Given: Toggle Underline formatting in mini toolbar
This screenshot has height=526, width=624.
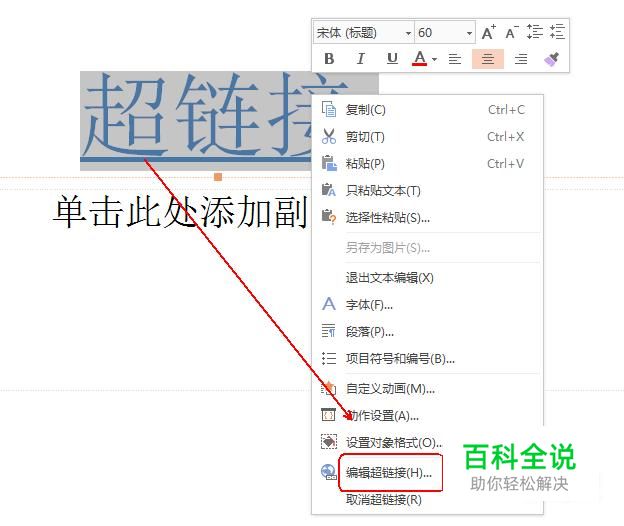Looking at the screenshot, I should coord(392,59).
